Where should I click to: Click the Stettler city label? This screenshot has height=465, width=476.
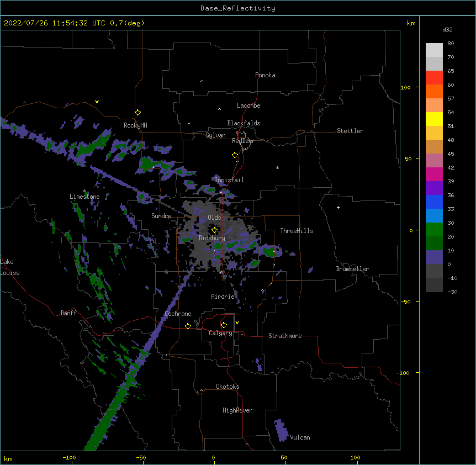tap(350, 131)
